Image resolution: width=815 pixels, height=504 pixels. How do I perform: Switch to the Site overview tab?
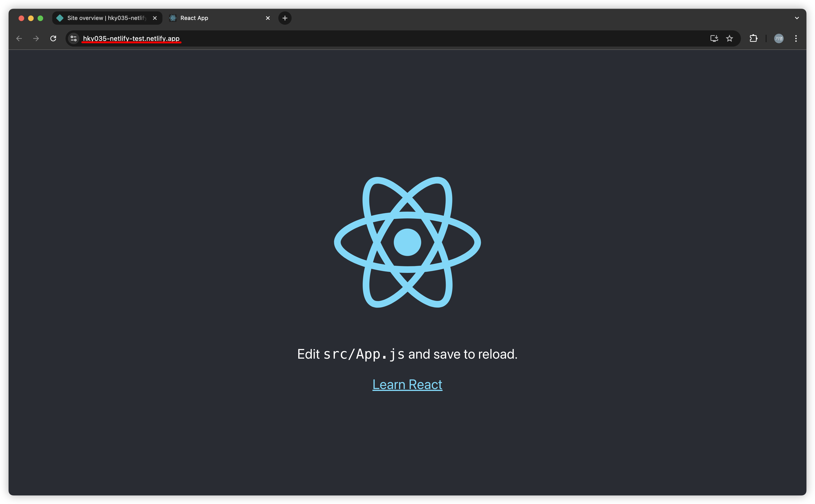click(107, 18)
